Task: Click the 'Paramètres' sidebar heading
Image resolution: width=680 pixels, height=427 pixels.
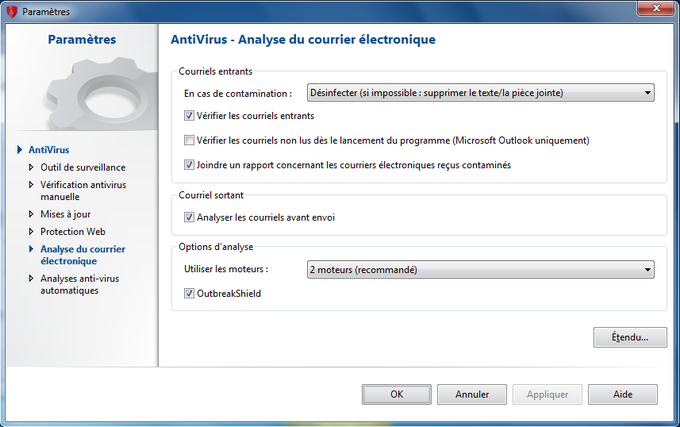Action: (x=82, y=39)
